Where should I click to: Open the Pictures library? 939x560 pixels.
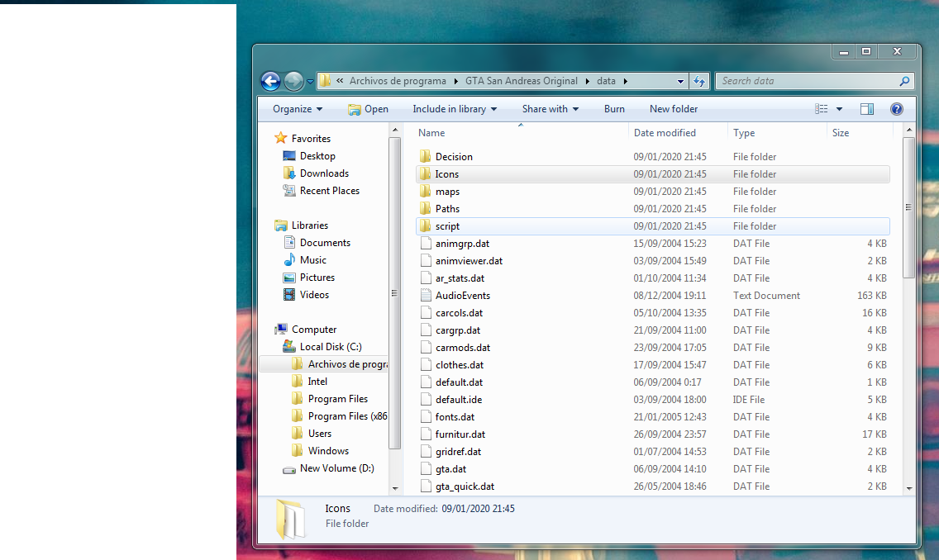click(x=317, y=277)
